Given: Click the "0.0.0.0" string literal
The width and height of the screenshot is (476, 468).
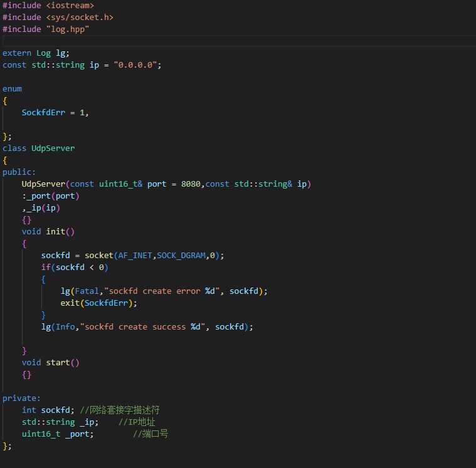Looking at the screenshot, I should coord(135,65).
